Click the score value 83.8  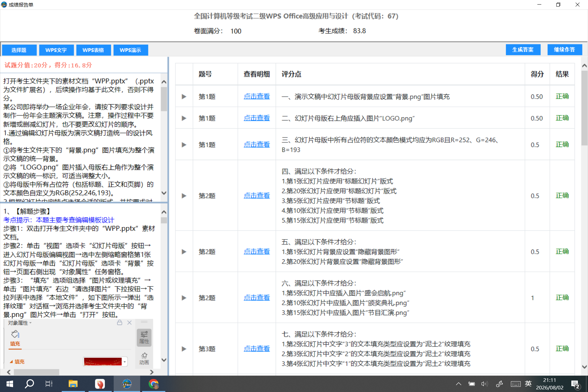[359, 31]
